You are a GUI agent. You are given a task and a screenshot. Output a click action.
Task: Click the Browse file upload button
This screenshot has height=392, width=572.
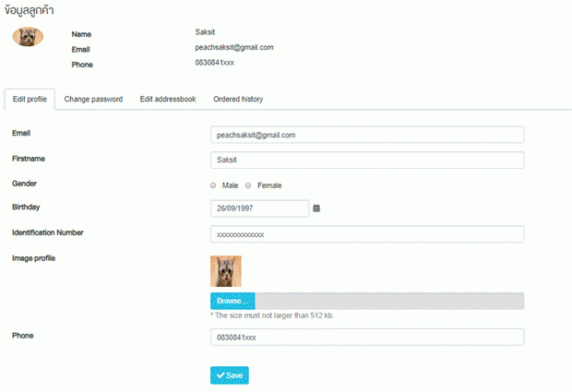[x=232, y=301]
